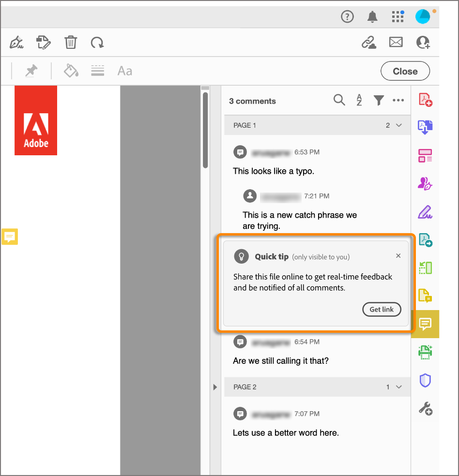
Task: Open the Comment tool in the right sidebar
Action: pos(425,324)
